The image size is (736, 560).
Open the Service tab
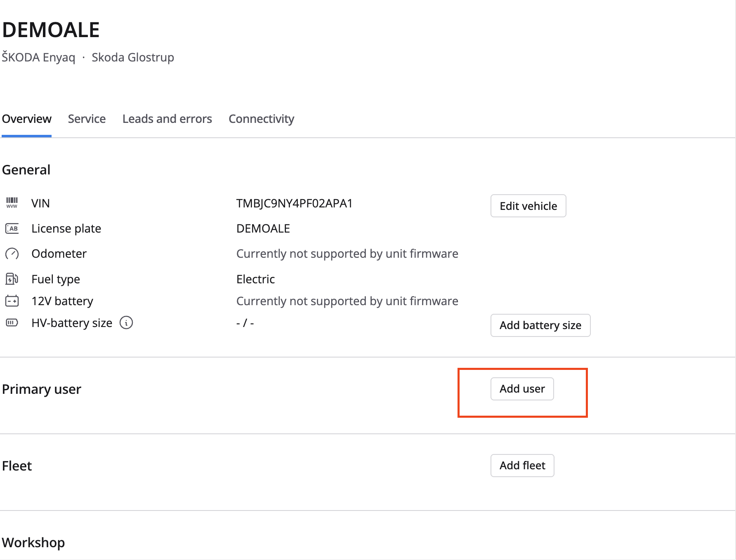87,119
